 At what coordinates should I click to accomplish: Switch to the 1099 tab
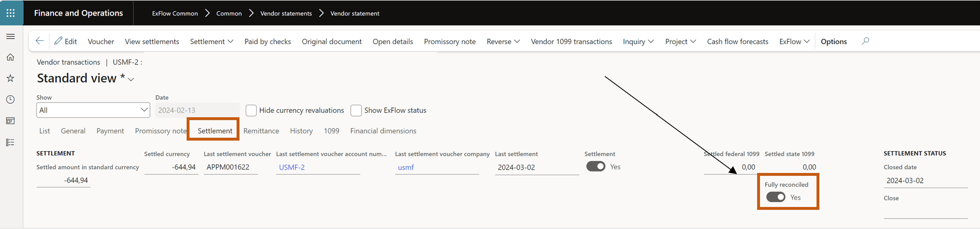click(x=331, y=131)
